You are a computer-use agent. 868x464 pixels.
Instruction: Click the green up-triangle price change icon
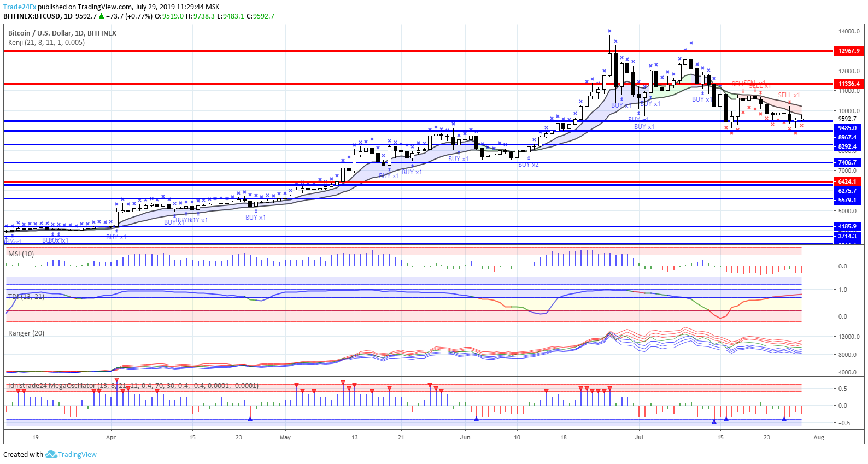(102, 16)
